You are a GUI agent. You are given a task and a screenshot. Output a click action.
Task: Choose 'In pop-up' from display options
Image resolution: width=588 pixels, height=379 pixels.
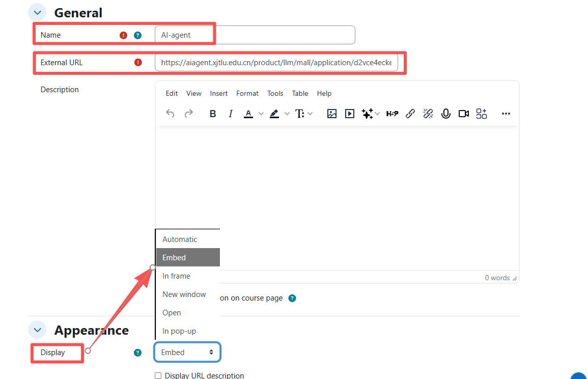point(179,331)
